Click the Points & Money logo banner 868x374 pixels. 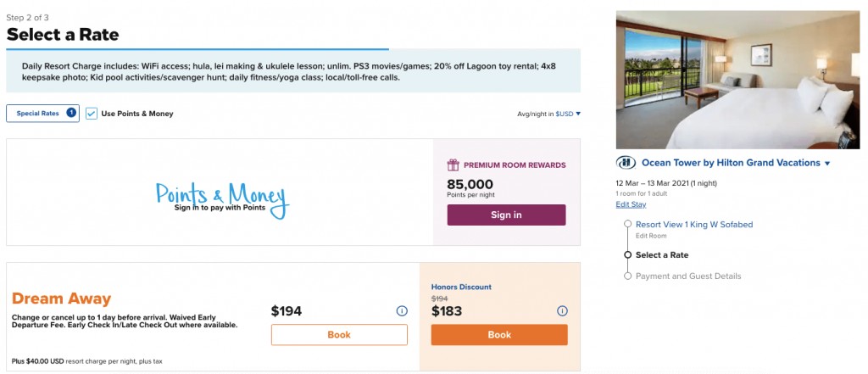222,196
